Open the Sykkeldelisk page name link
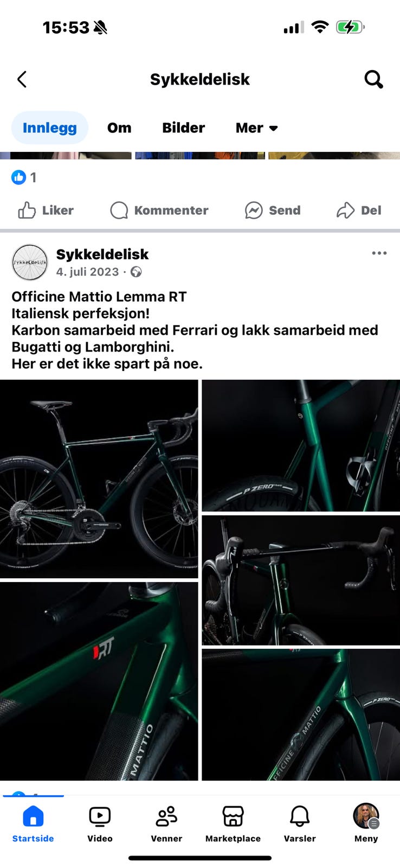The image size is (400, 868). point(102,254)
